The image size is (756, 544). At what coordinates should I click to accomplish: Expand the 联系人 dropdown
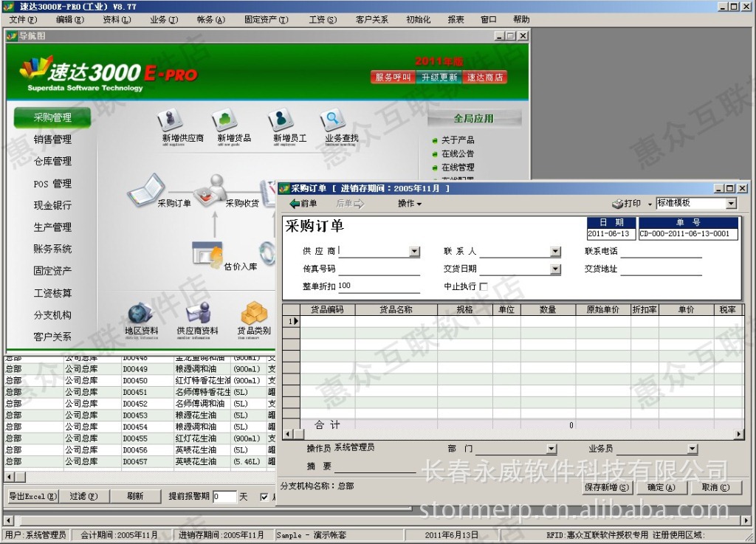click(x=555, y=251)
